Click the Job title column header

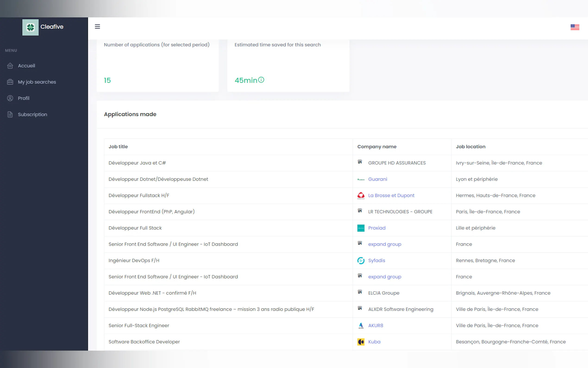click(x=118, y=146)
